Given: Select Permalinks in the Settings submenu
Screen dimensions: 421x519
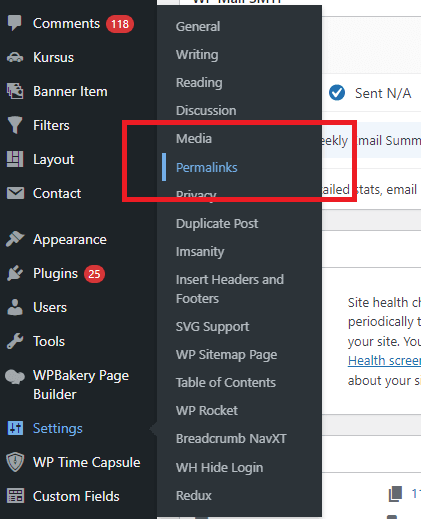Looking at the screenshot, I should click(x=206, y=167).
